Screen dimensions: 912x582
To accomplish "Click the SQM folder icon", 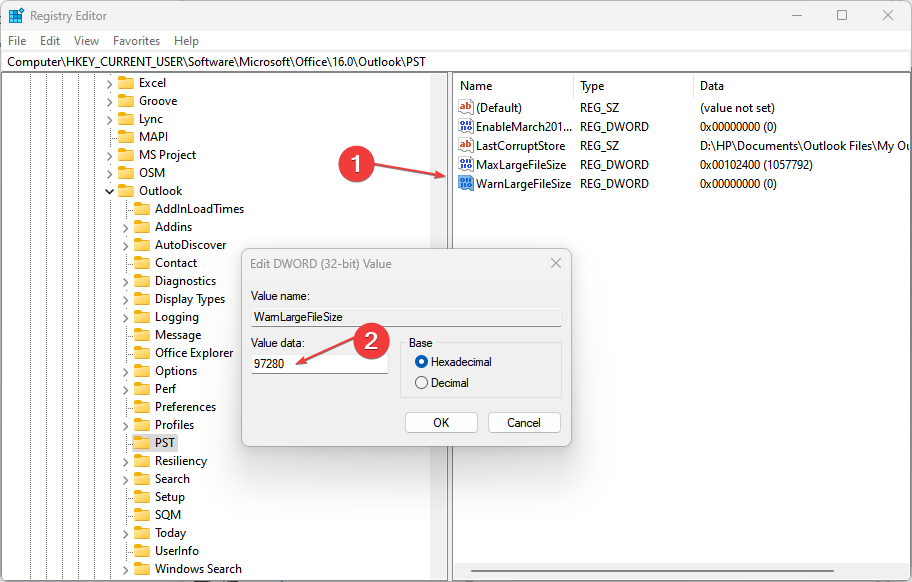I will (142, 515).
